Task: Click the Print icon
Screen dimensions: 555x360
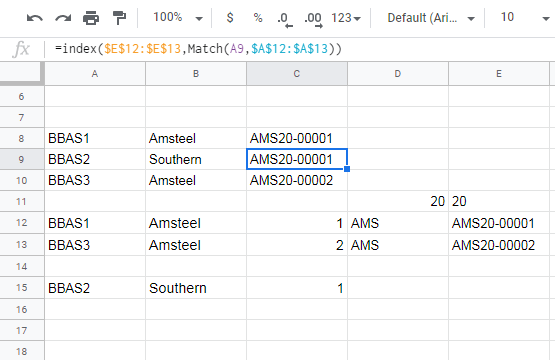Action: coord(91,18)
